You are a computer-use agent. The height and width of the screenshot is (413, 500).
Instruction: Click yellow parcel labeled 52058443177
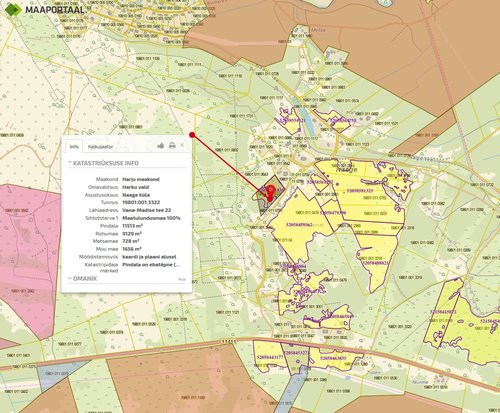[x=270, y=358]
